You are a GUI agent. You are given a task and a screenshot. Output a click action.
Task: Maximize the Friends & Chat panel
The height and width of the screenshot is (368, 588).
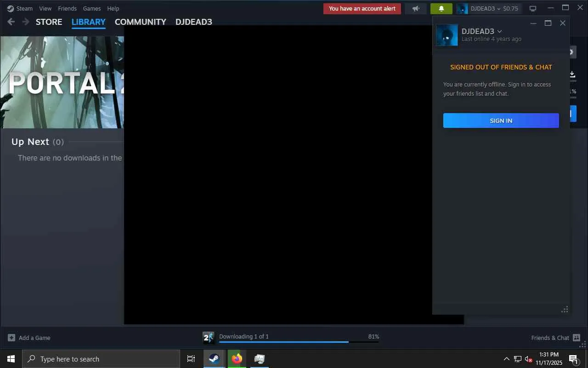coord(548,23)
